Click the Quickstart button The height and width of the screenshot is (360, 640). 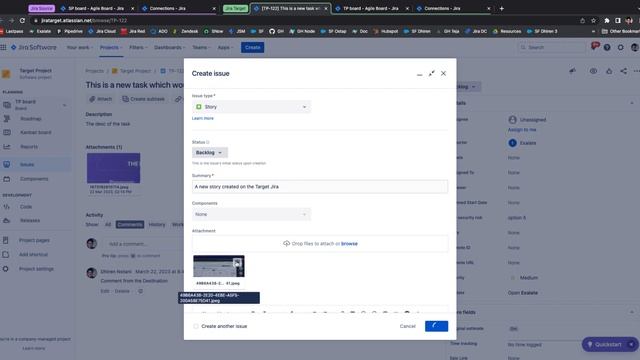click(x=606, y=344)
